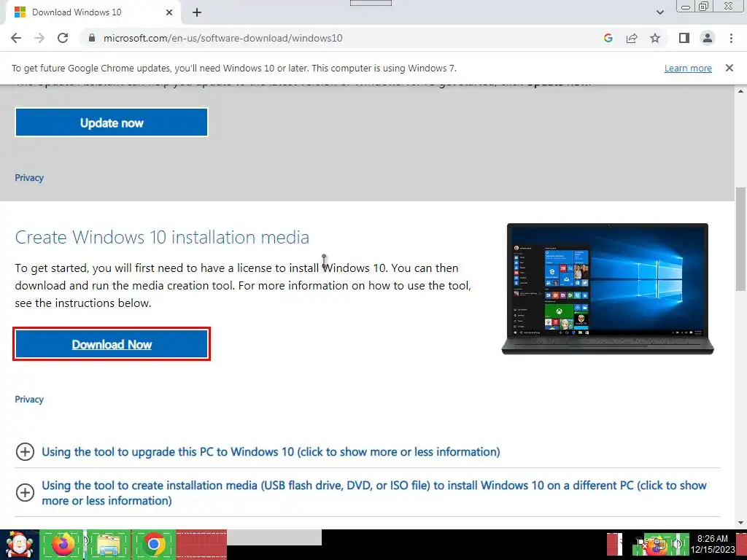
Task: Open the Learn more link
Action: point(688,68)
